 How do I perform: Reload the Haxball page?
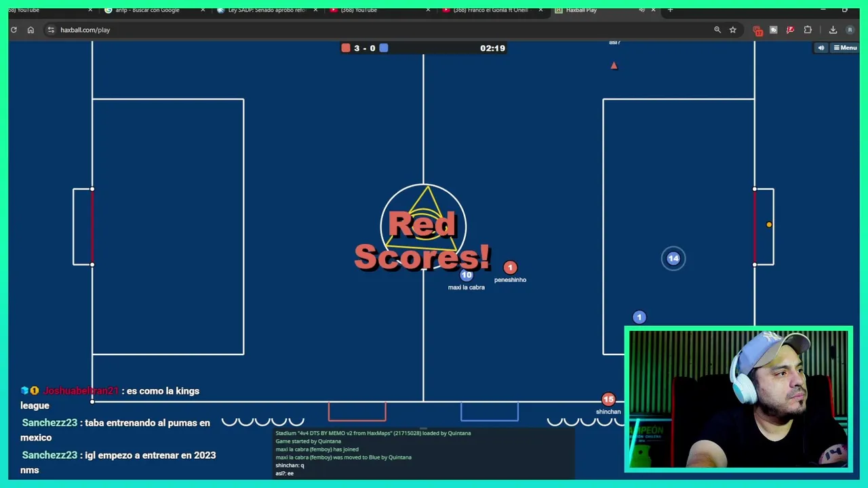(14, 30)
